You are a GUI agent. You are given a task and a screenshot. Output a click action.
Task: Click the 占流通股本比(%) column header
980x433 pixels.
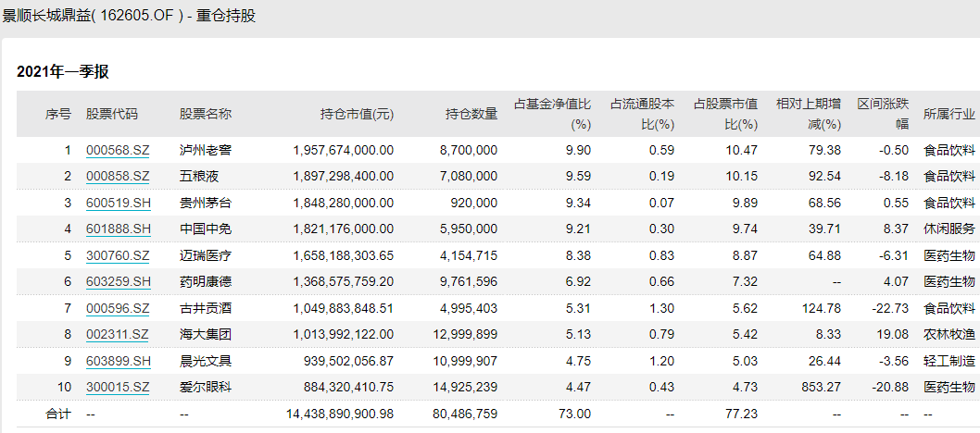pos(643,114)
